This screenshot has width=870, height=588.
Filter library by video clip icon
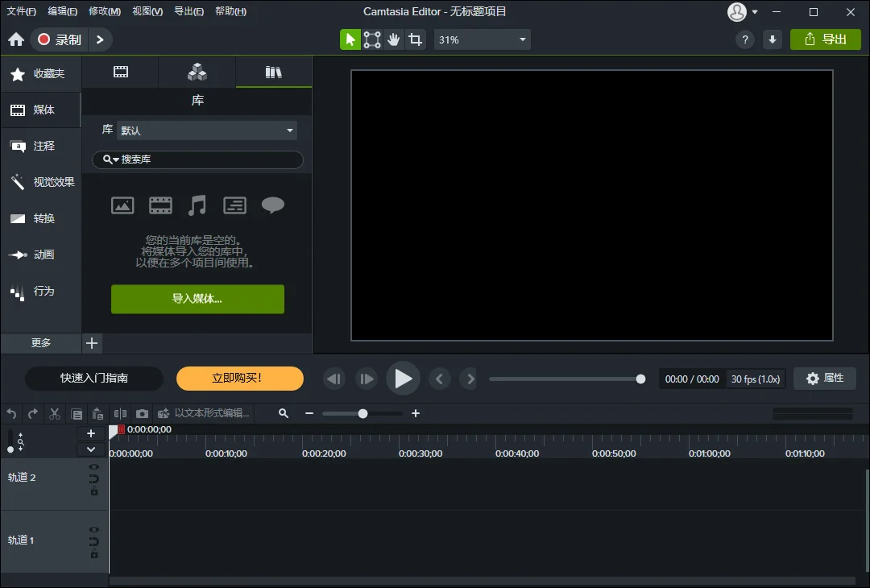tap(160, 205)
